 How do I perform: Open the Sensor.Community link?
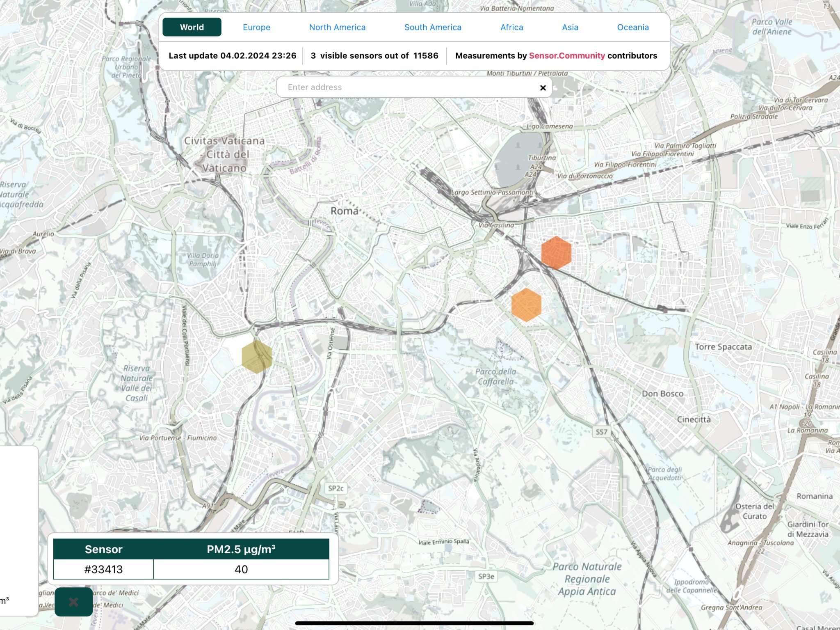coord(566,55)
